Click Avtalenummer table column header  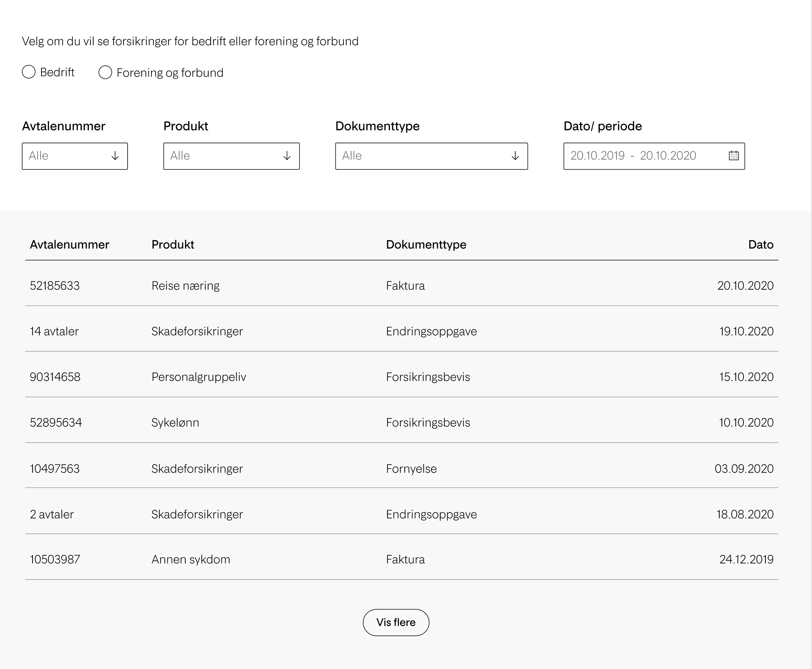70,244
